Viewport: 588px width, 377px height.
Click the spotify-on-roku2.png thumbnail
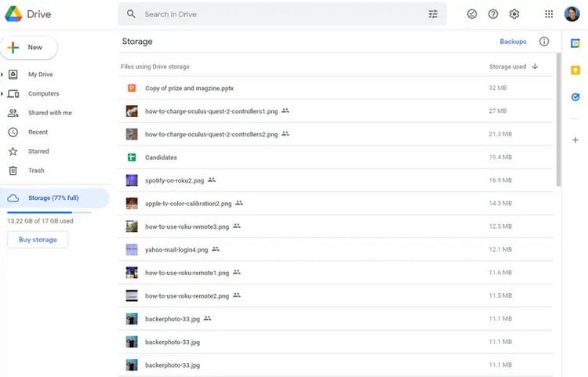[x=132, y=180]
